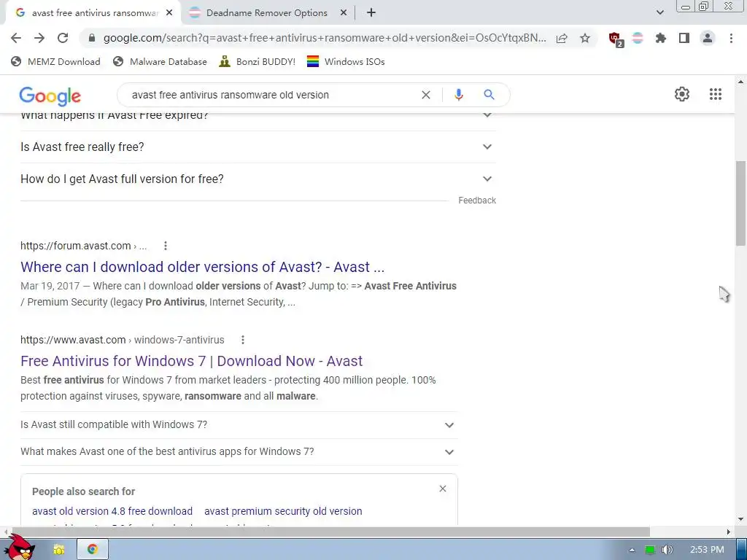Bookmark this tab with star icon

585,38
